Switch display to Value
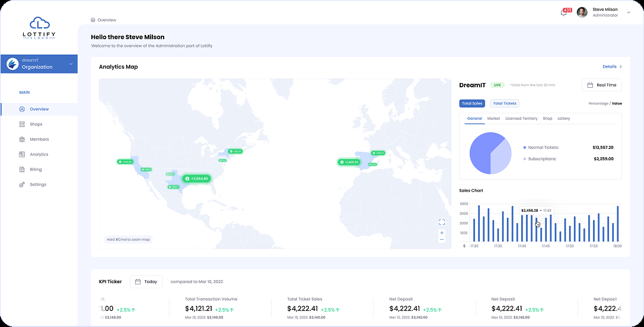Image resolution: width=644 pixels, height=327 pixels. pyautogui.click(x=617, y=103)
